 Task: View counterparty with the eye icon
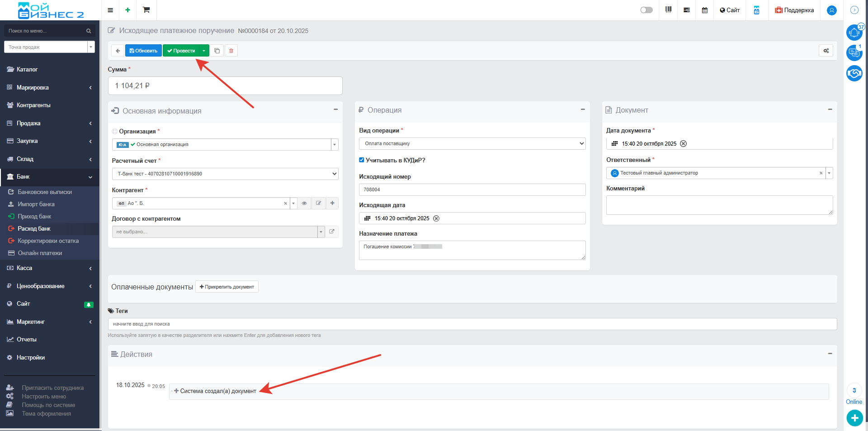tap(304, 204)
